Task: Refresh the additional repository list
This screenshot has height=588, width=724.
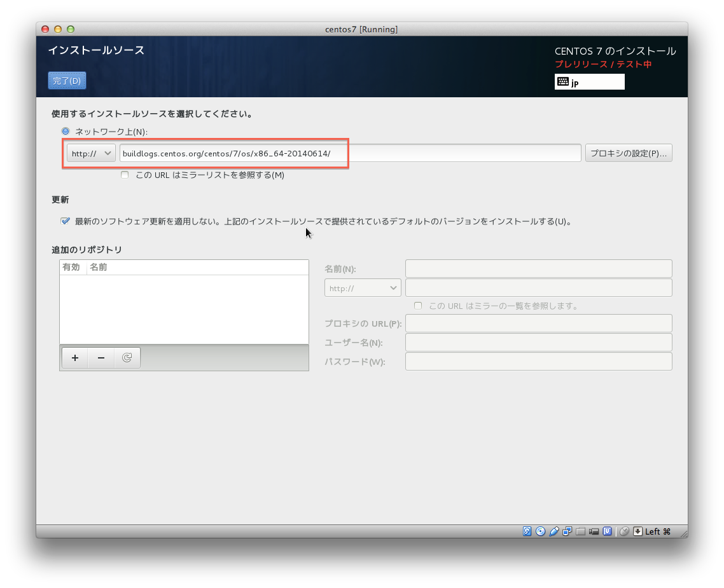Action: click(127, 357)
